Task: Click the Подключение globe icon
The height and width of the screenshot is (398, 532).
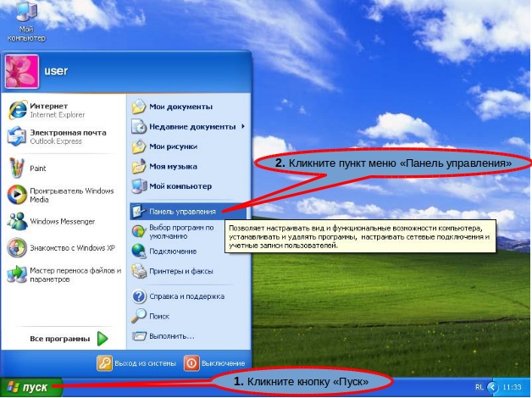Action: click(x=139, y=252)
